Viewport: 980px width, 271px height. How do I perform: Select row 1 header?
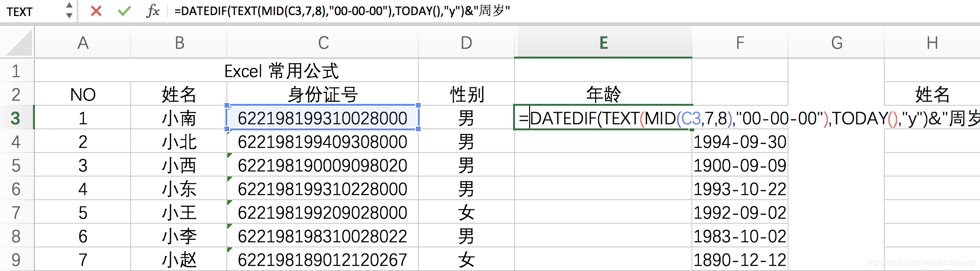click(x=17, y=70)
